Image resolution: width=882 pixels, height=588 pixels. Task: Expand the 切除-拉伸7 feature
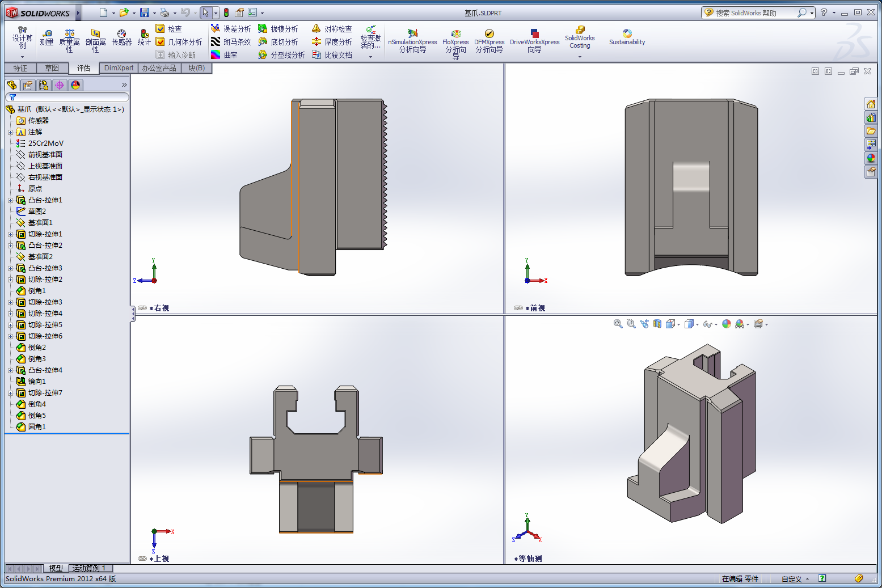[10, 393]
